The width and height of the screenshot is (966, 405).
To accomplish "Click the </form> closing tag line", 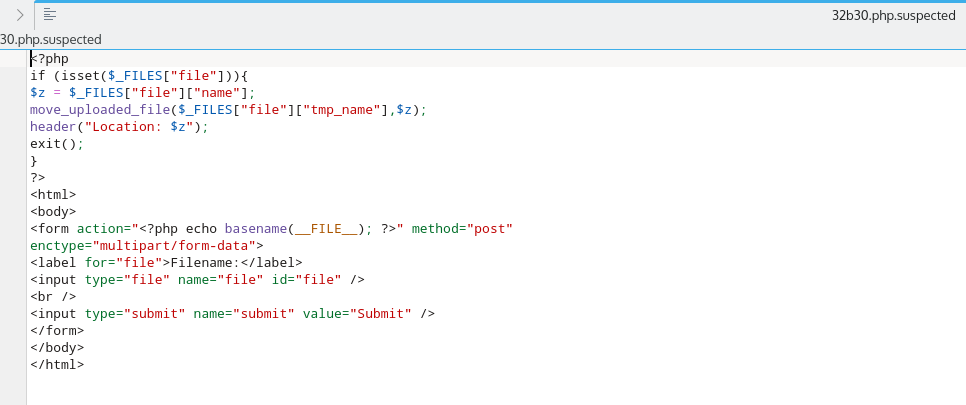I will [x=57, y=330].
